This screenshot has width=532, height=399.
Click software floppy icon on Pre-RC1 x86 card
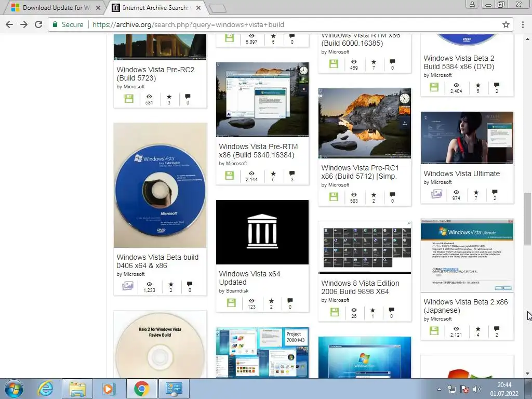(x=334, y=197)
